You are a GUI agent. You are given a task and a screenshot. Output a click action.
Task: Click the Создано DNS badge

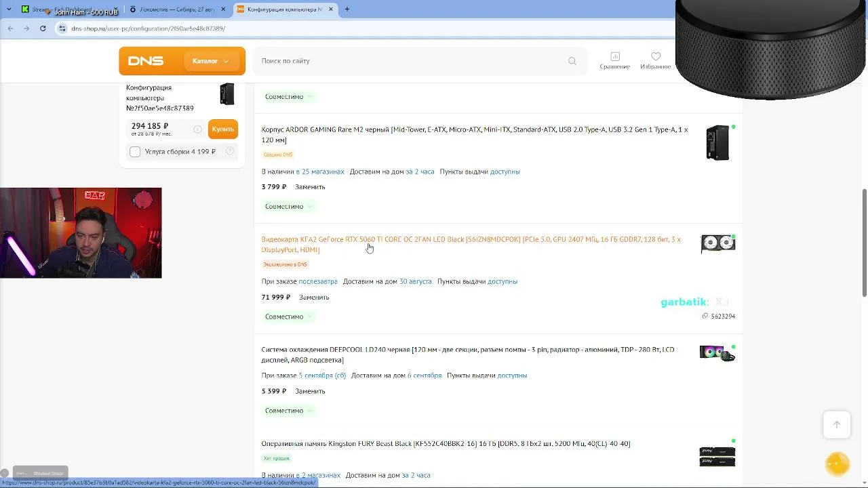pos(278,155)
